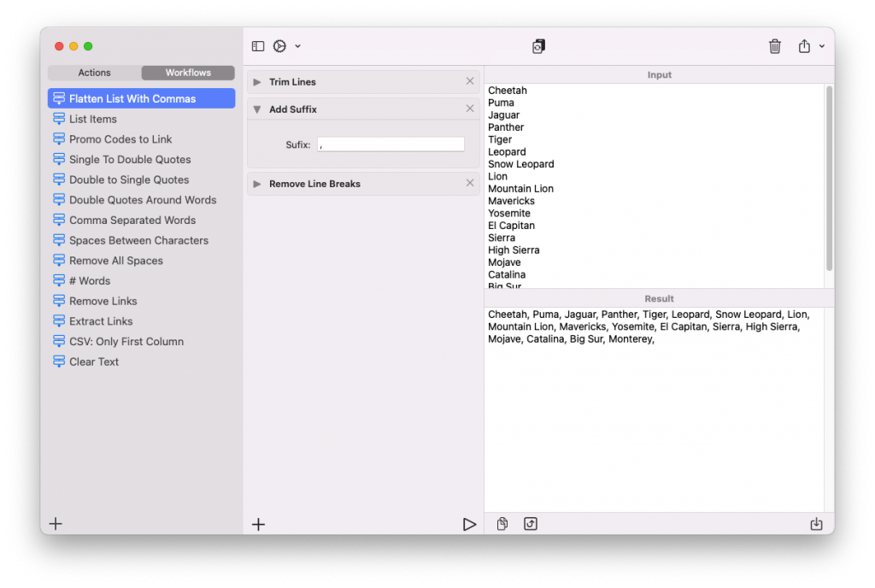The image size is (875, 588).
Task: Click Snow Leopard in the Input list
Action: (520, 164)
